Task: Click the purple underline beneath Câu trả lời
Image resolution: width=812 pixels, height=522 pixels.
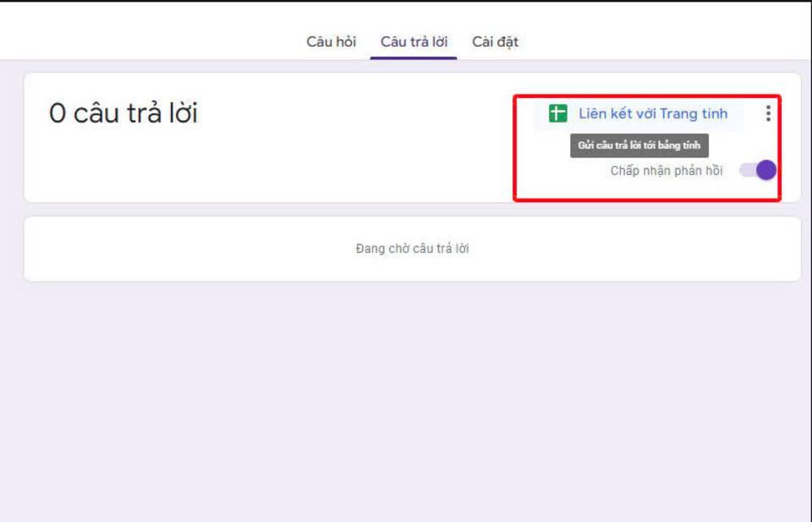Action: point(414,58)
